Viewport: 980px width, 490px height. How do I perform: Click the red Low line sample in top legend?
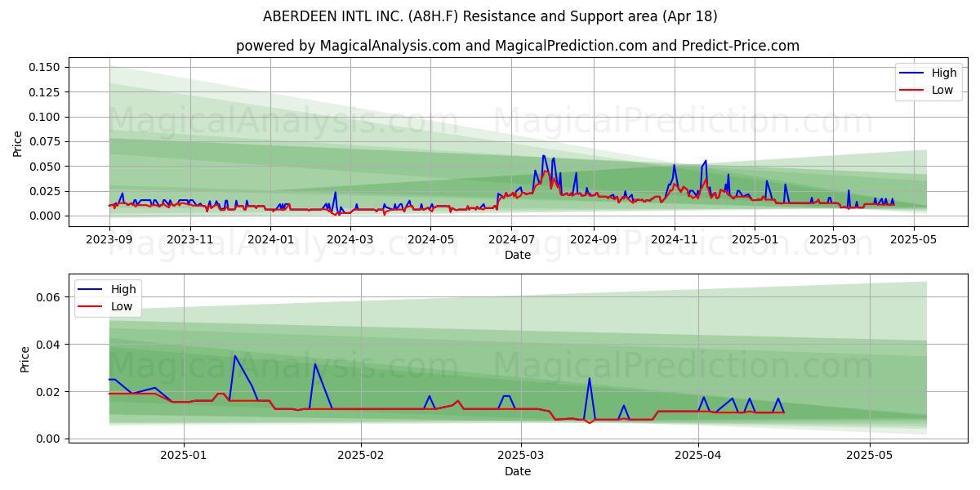pyautogui.click(x=912, y=91)
